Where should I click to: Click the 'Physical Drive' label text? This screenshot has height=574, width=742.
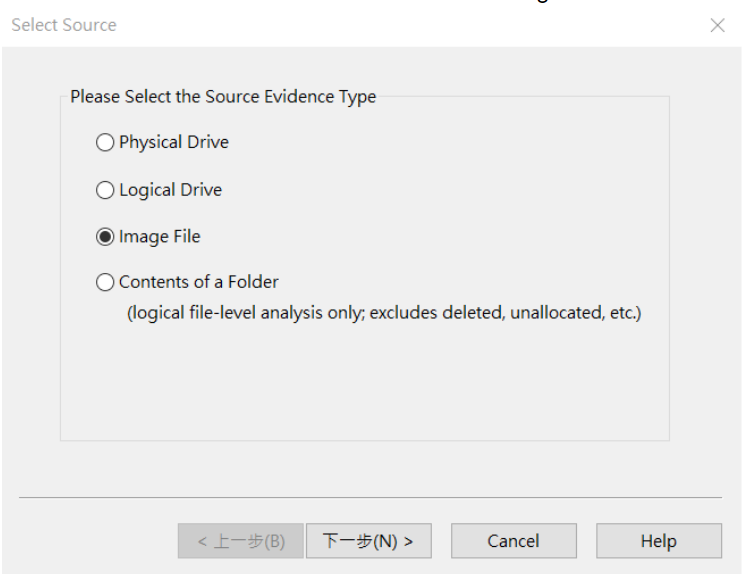pos(174,142)
